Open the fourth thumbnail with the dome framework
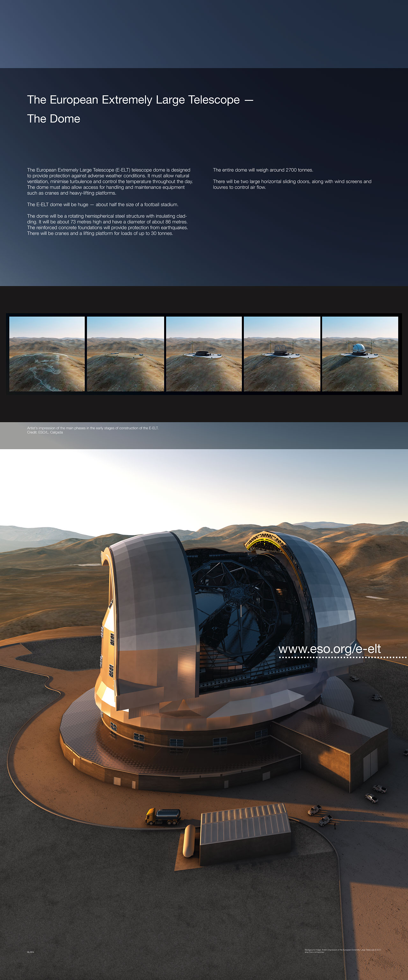The width and height of the screenshot is (408, 980). (282, 354)
